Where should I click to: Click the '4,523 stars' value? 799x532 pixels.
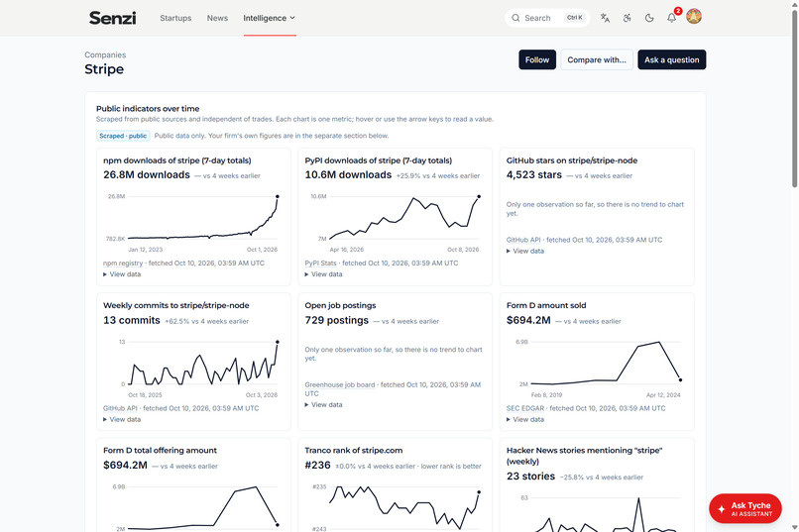(534, 175)
